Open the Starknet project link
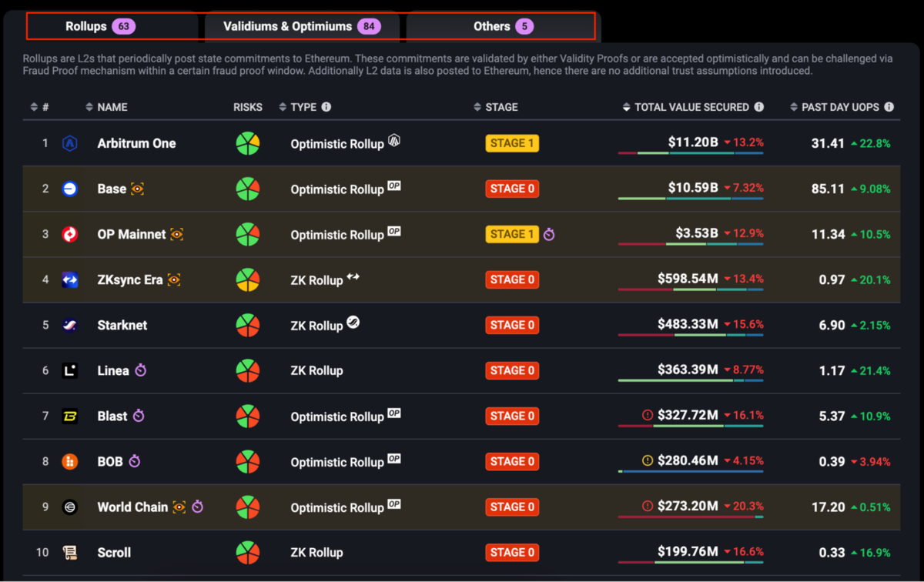Viewport: 924px width, 582px height. [122, 325]
